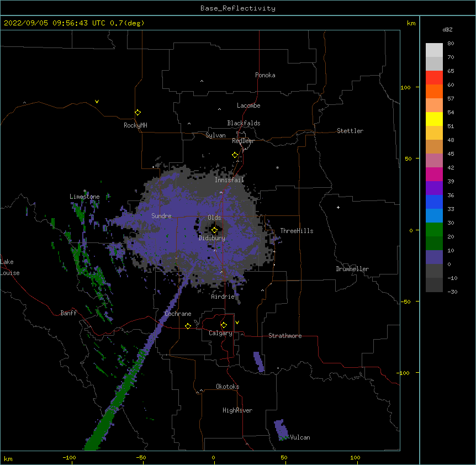The height and width of the screenshot is (465, 476).
Task: Click the yellow diamond marker below Cochrane
Action: [188, 326]
